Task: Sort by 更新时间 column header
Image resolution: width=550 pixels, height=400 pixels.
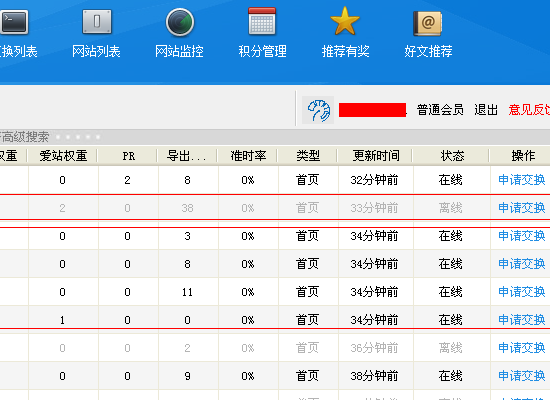Action: point(376,155)
